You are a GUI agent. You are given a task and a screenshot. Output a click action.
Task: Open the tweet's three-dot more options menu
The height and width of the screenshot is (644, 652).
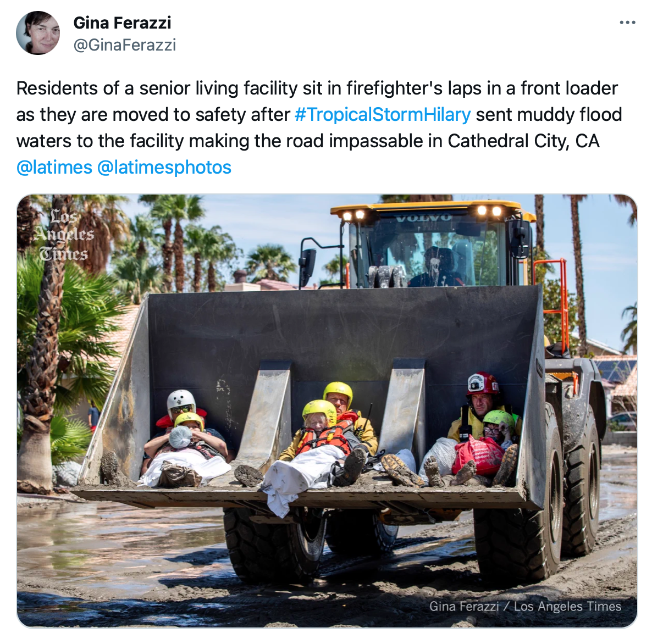627,23
